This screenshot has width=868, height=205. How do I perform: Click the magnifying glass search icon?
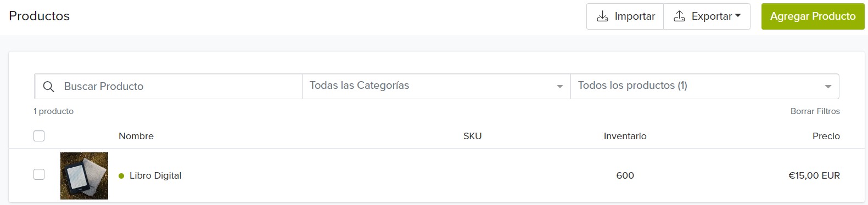48,87
